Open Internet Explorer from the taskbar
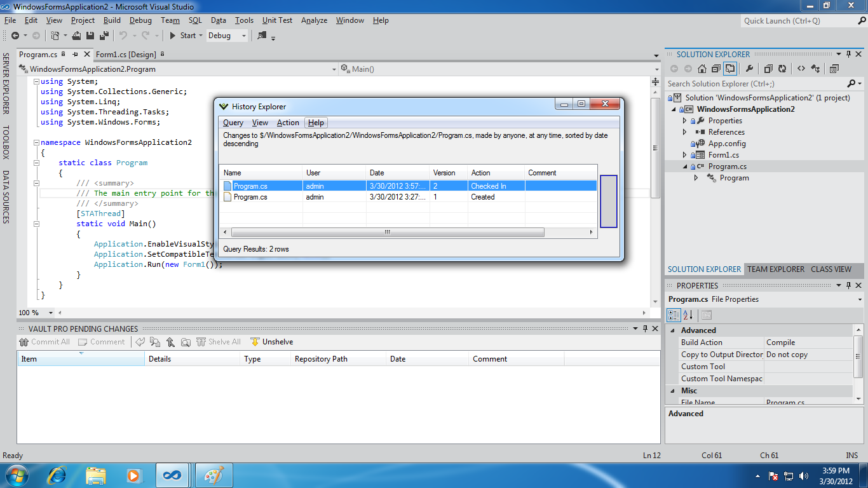 [57, 475]
